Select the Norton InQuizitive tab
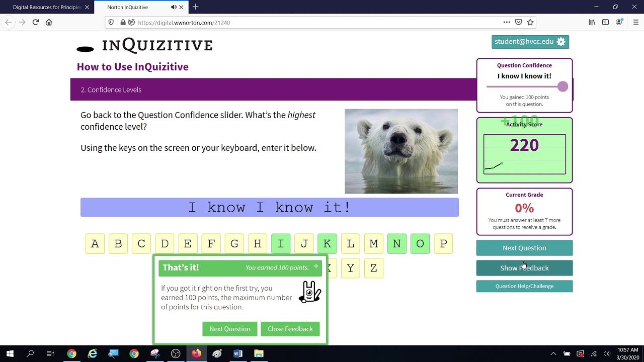 coord(141,7)
